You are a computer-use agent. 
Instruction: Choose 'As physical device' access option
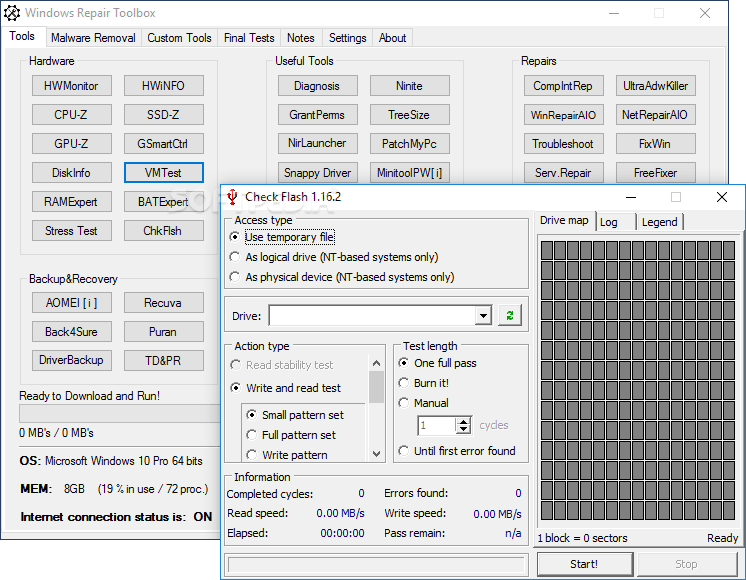(x=235, y=277)
